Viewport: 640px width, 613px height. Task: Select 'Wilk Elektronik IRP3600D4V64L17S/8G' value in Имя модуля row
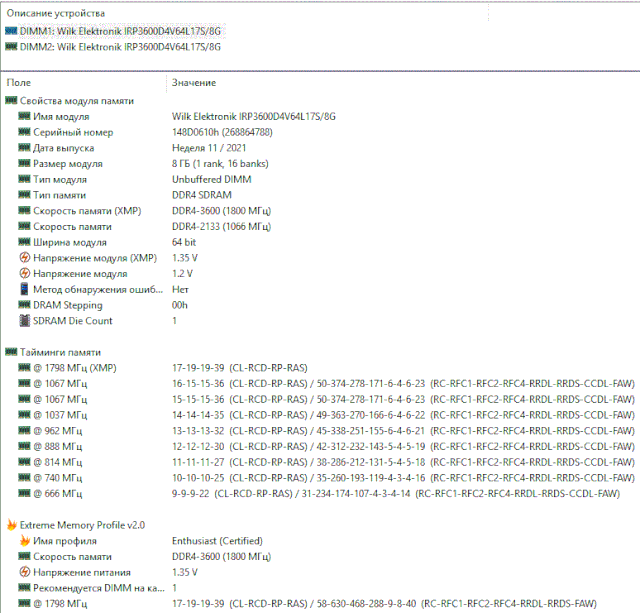[253, 117]
